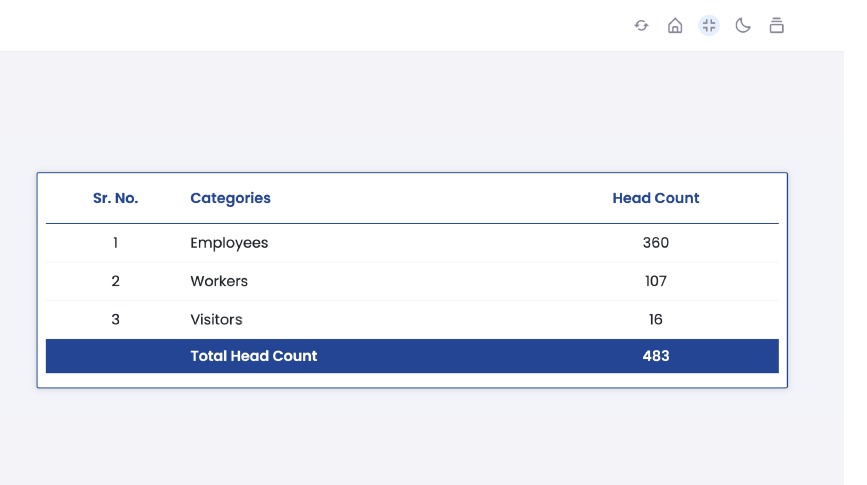Select the Workers category row
The width and height of the screenshot is (867, 485).
pyautogui.click(x=219, y=281)
